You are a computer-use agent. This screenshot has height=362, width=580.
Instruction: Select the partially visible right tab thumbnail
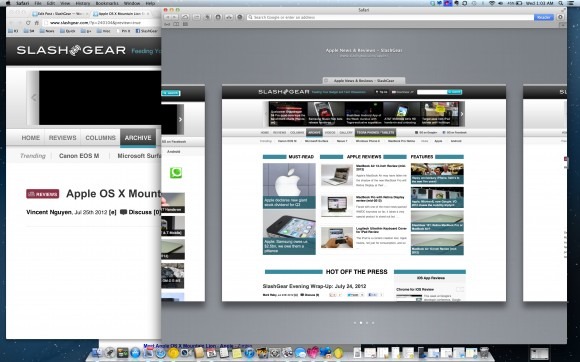pyautogui.click(x=544, y=193)
